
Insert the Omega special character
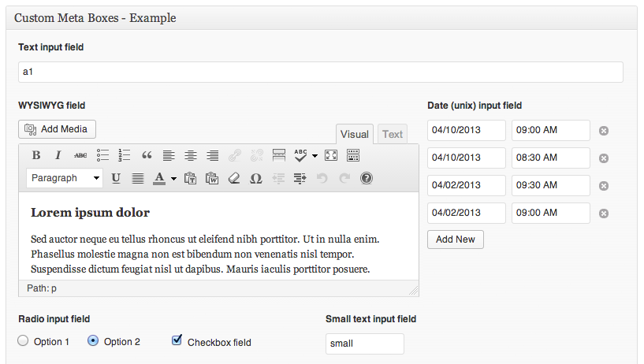coord(255,178)
